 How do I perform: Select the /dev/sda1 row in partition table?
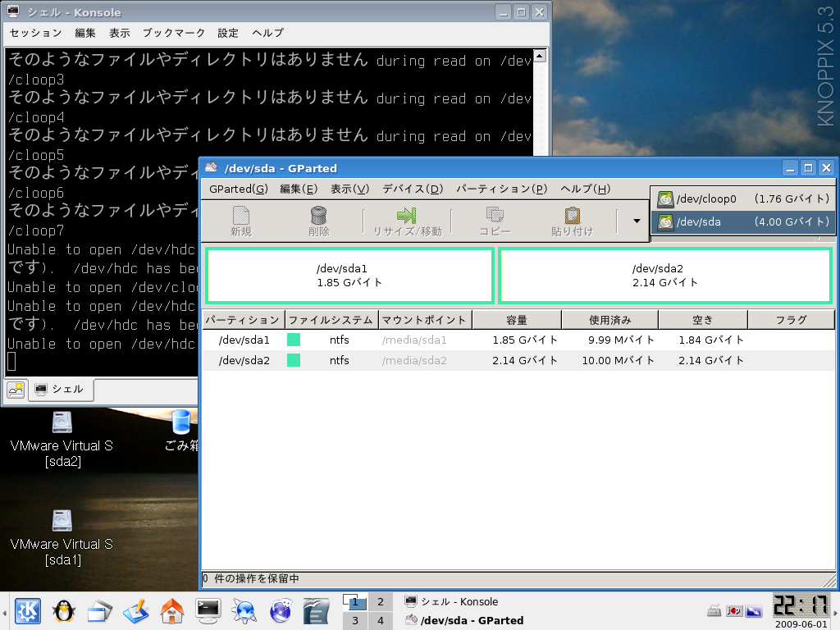518,340
